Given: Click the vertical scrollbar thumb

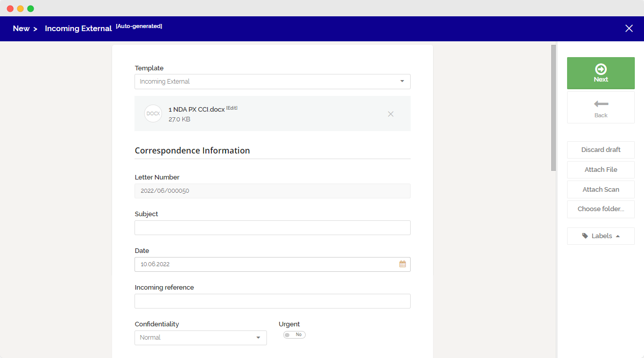Looking at the screenshot, I should coord(553,108).
